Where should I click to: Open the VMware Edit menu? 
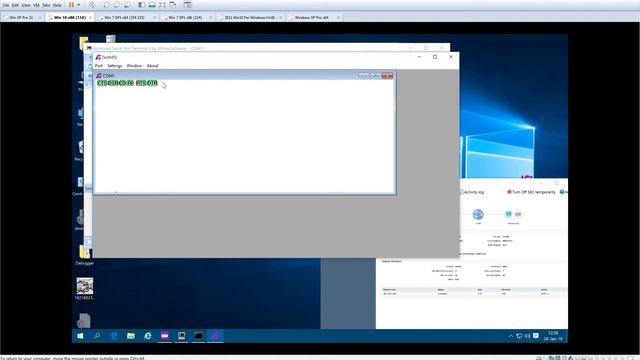[15, 5]
